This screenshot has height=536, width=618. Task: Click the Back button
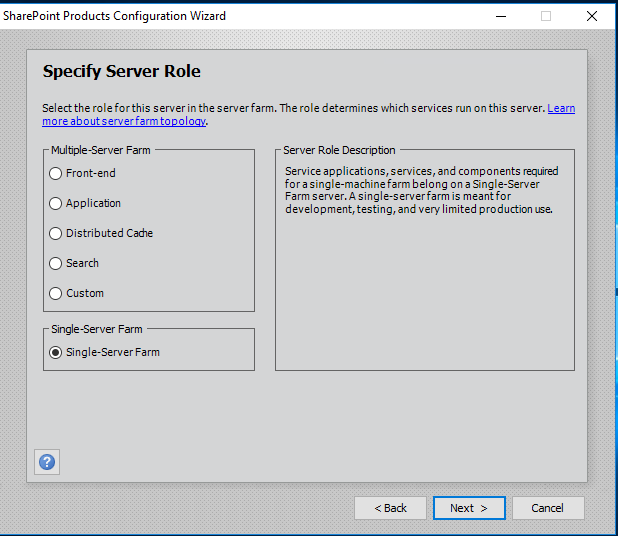click(x=390, y=508)
